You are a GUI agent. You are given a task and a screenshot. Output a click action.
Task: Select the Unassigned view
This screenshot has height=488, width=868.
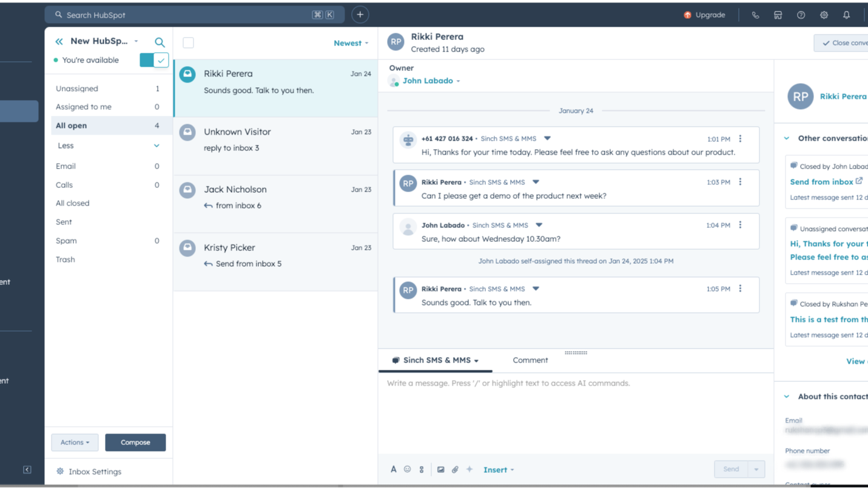(108, 89)
